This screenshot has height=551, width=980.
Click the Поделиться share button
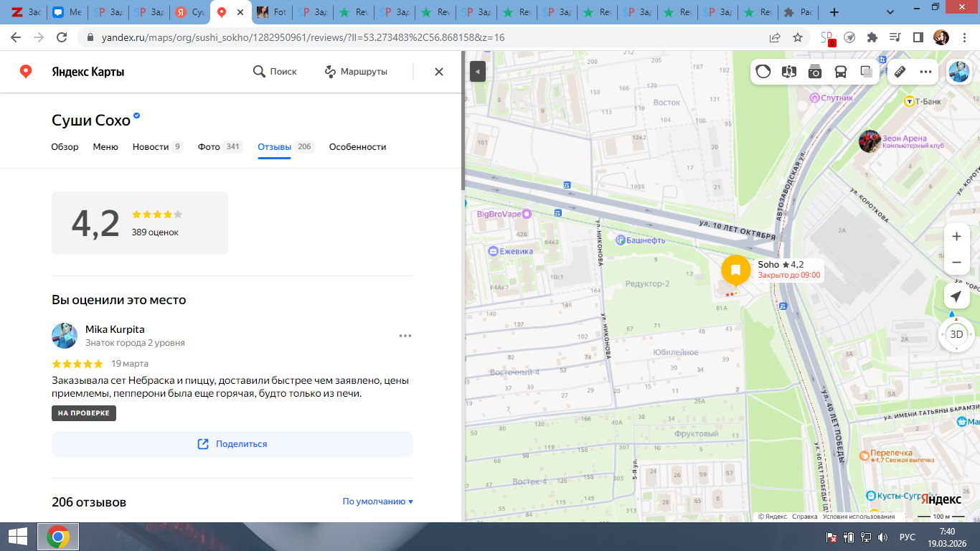click(x=232, y=444)
